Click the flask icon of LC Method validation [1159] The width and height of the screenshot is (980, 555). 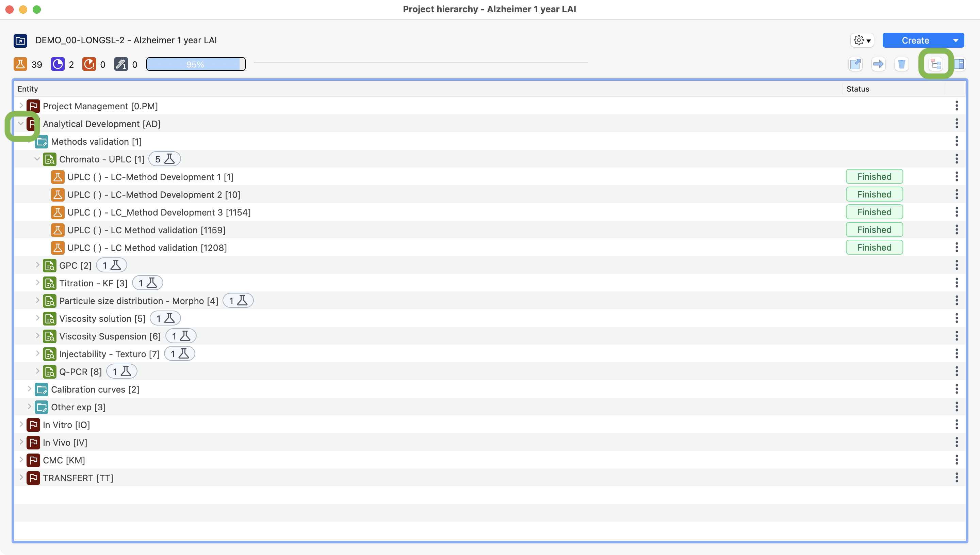coord(58,230)
